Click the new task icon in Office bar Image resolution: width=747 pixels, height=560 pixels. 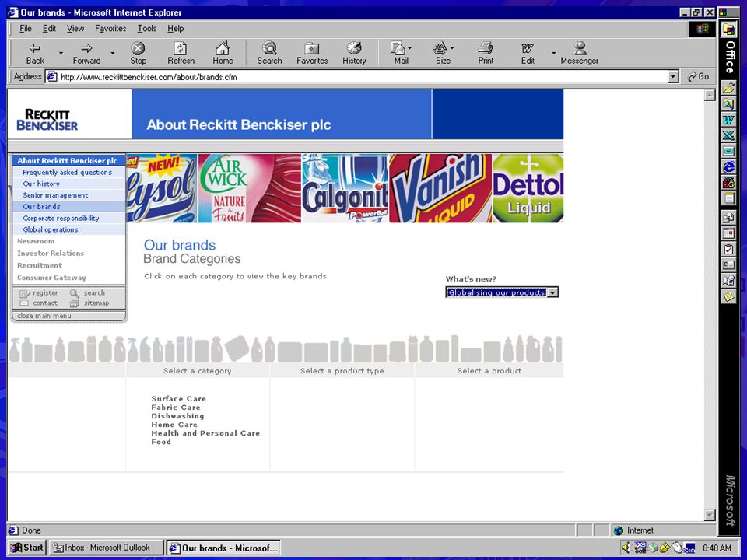click(728, 249)
